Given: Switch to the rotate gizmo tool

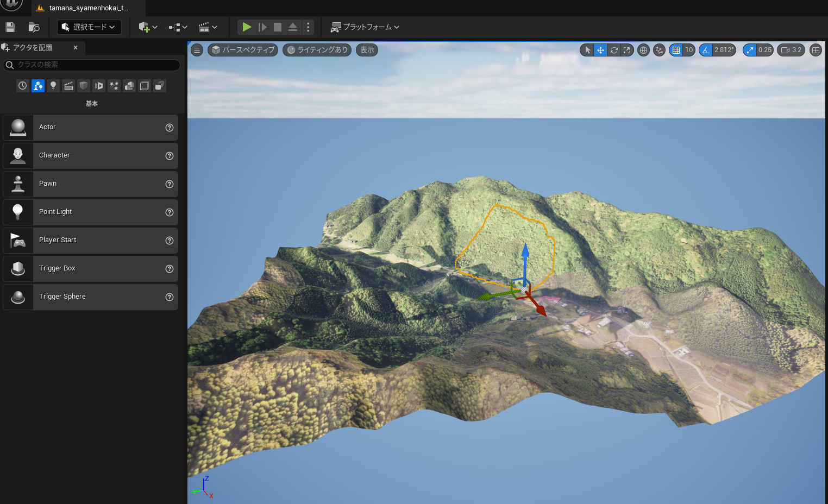Looking at the screenshot, I should [x=614, y=50].
